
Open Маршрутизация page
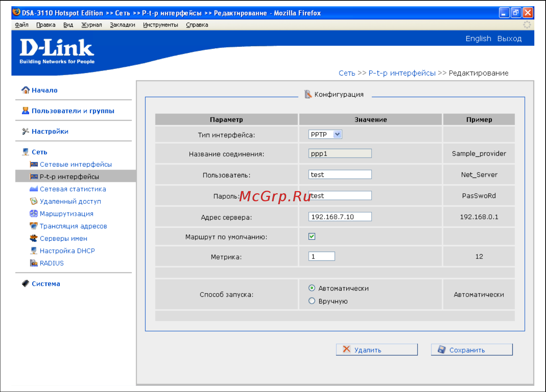click(66, 214)
